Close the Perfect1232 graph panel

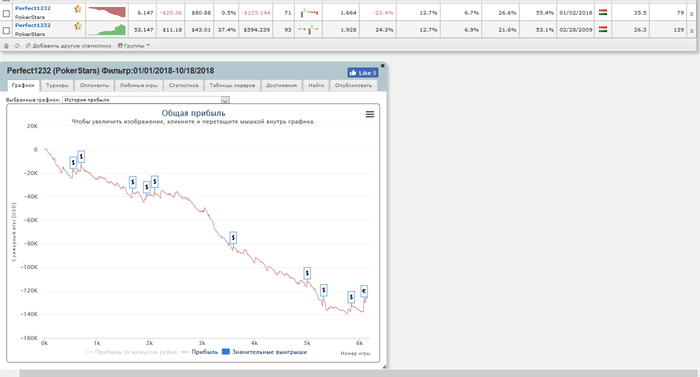[383, 66]
